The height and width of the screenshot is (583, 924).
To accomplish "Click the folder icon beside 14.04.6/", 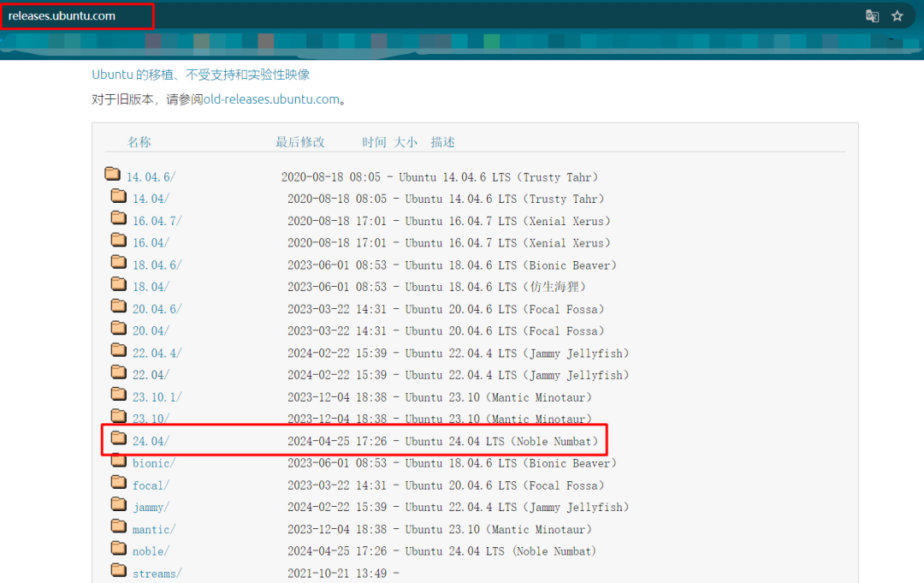I will coord(113,174).
